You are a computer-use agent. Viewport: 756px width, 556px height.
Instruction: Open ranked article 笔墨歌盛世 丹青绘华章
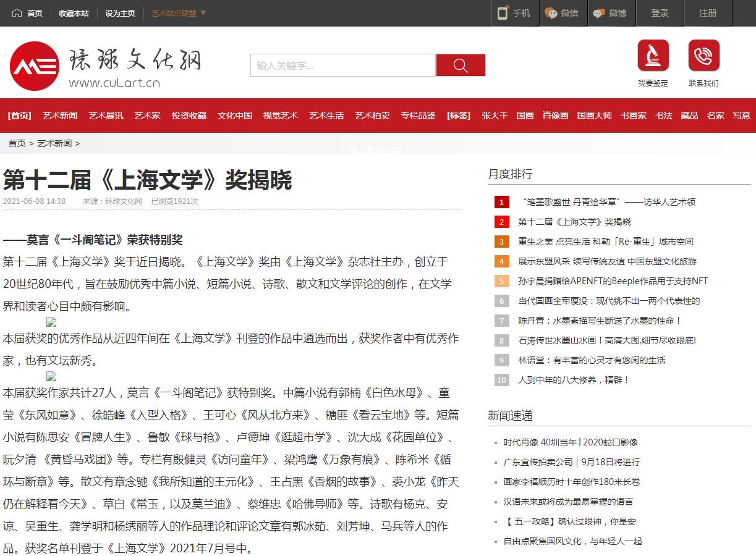pos(608,202)
